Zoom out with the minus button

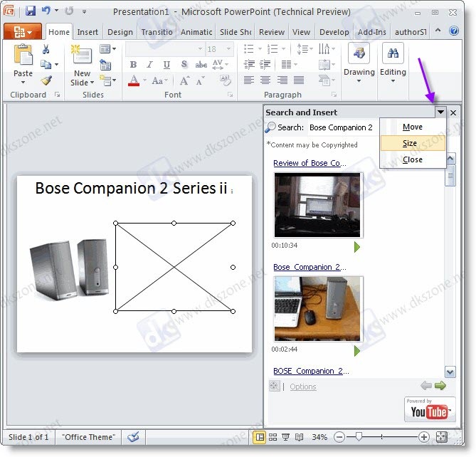coord(339,437)
